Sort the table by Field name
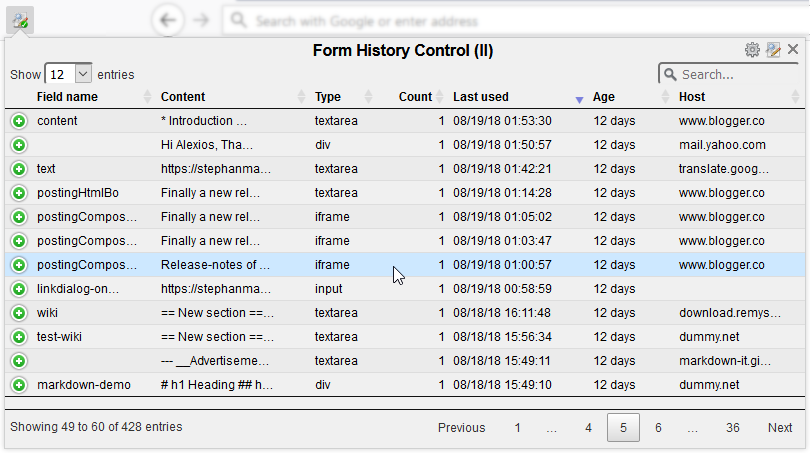The width and height of the screenshot is (810, 454). tap(68, 97)
